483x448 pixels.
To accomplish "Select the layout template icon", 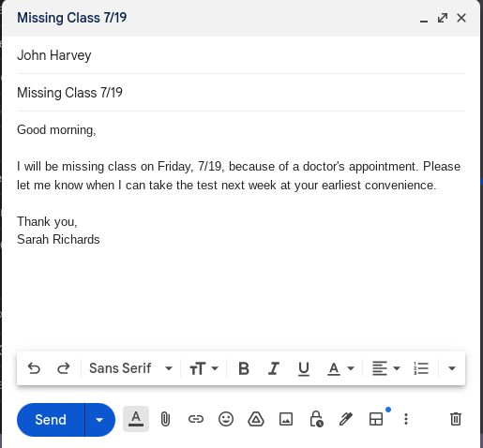I will coord(376,419).
